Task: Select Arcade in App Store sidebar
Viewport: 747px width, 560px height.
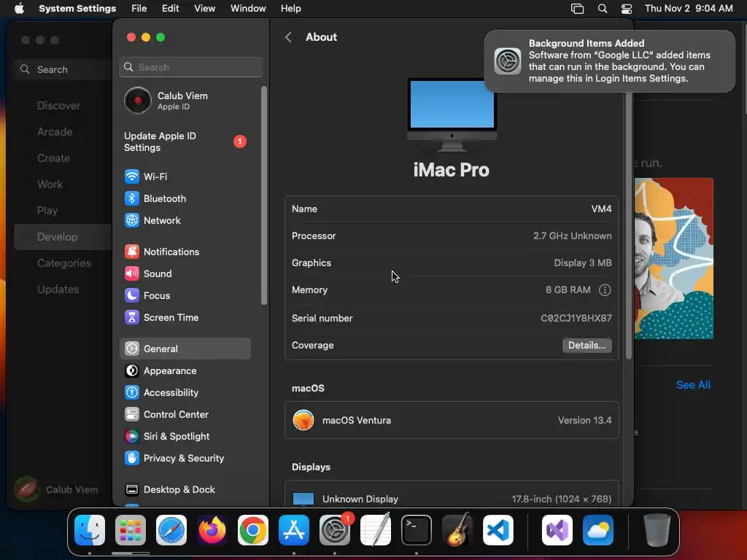Action: point(55,132)
